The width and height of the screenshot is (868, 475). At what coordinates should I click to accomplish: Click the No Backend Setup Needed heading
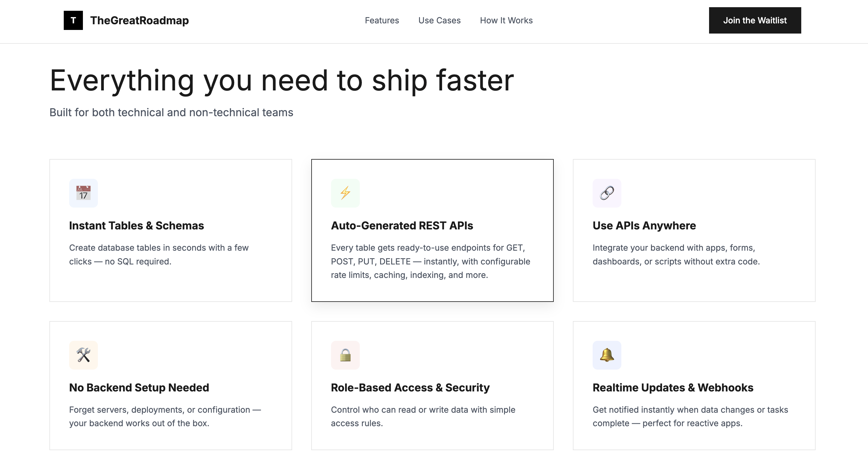tap(139, 387)
